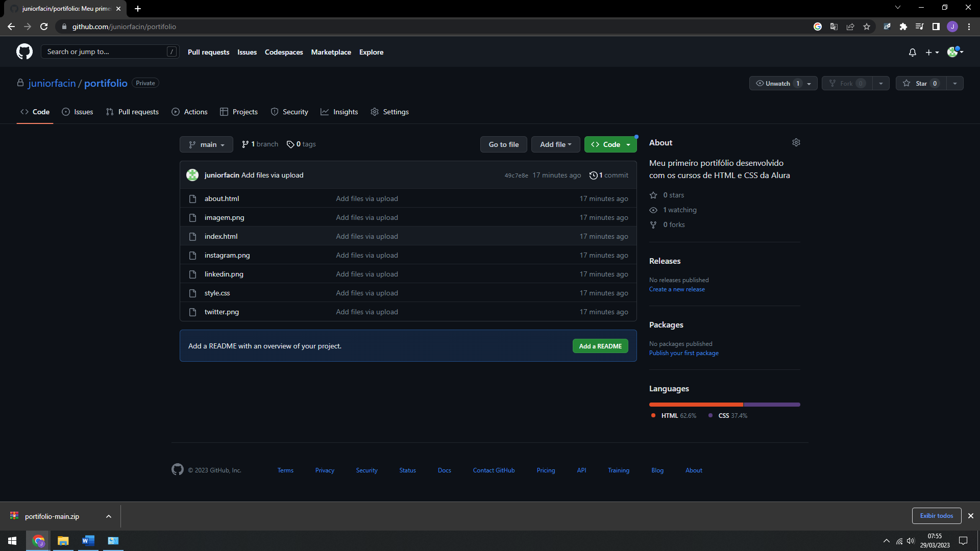Click the volume icon in system tray
The height and width of the screenshot is (551, 980).
[911, 541]
